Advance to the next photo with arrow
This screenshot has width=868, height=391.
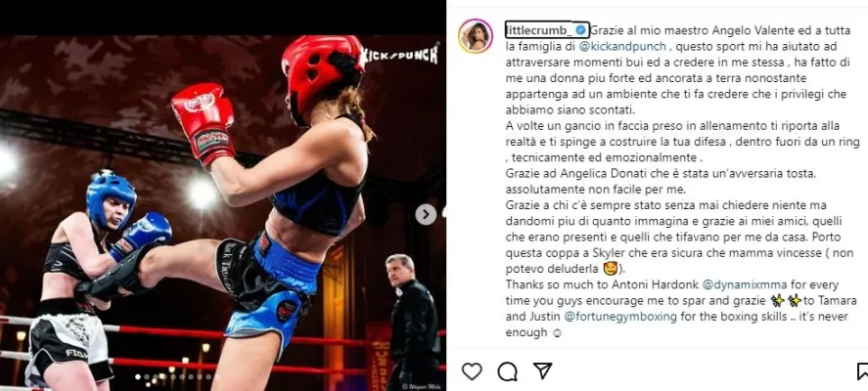[426, 215]
